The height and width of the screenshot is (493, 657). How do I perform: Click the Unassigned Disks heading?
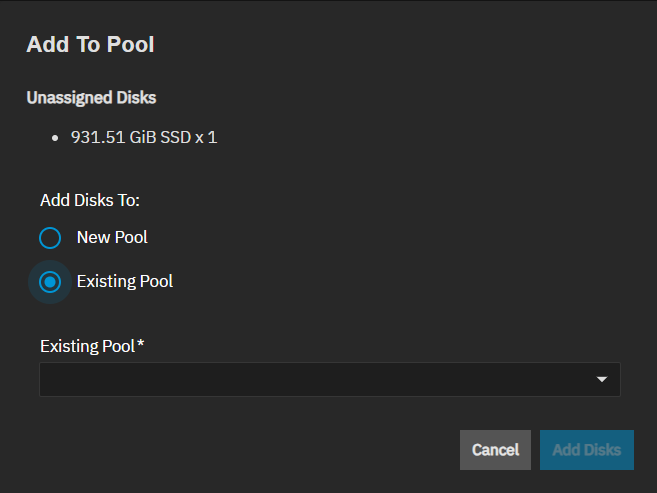coord(91,98)
